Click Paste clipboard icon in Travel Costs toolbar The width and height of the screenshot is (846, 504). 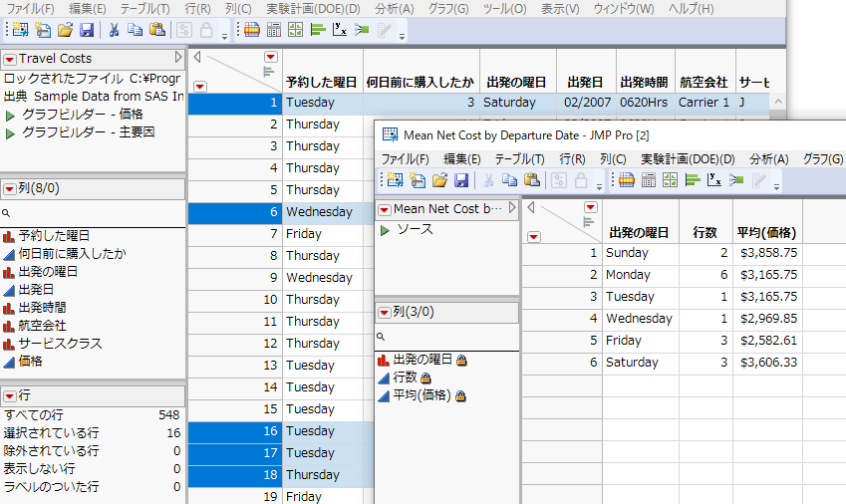coord(157,30)
